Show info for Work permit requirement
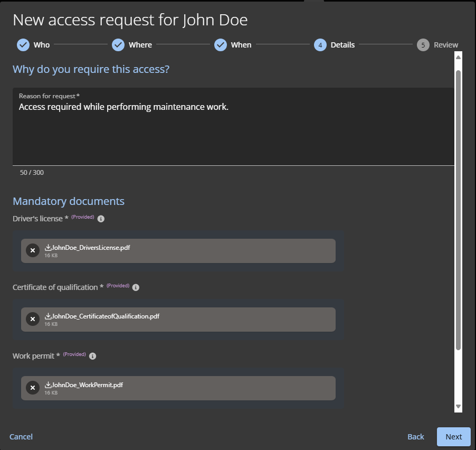 93,356
